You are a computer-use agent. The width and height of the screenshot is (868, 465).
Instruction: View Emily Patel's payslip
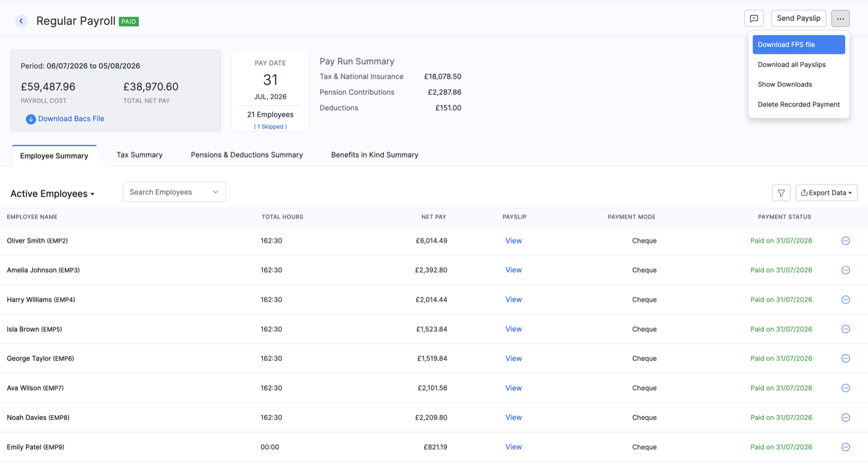click(513, 447)
